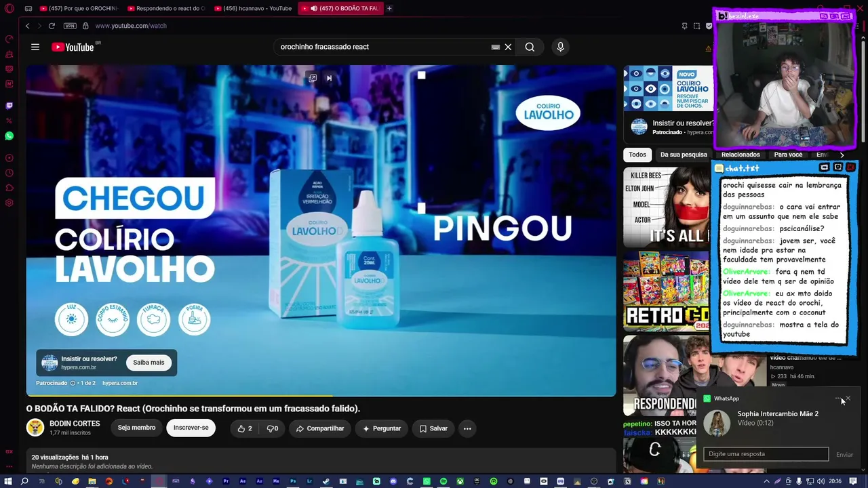Open Spotify from the taskbar
The width and height of the screenshot is (868, 488).
pos(443,481)
